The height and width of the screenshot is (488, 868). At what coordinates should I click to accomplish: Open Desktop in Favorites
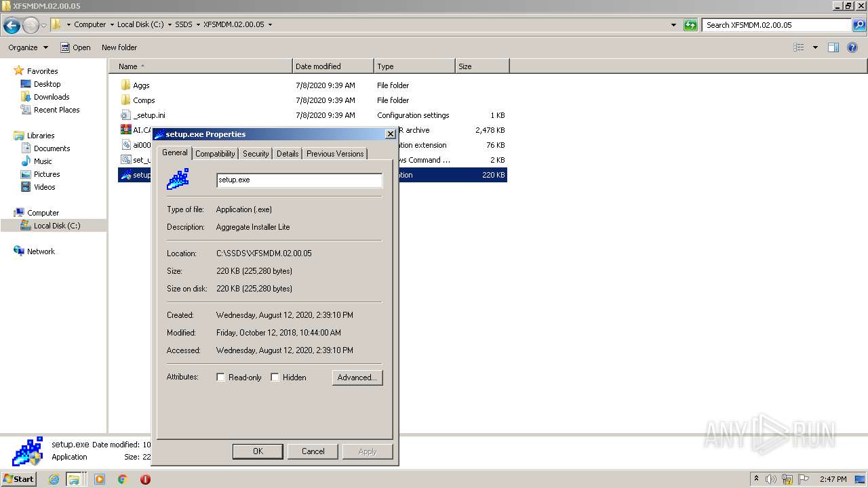tap(47, 84)
